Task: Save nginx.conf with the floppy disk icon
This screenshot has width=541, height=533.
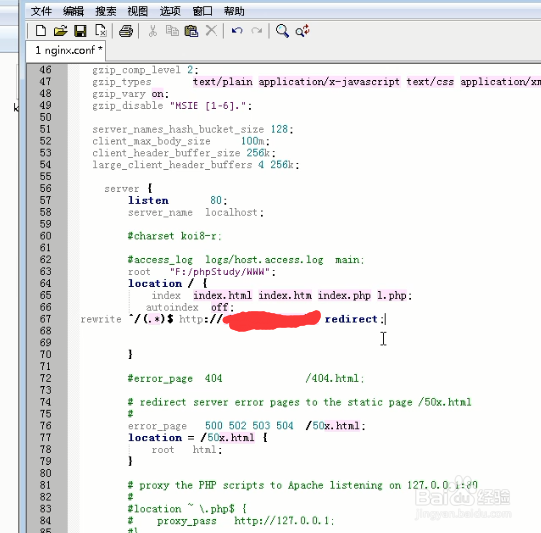Action: tap(80, 31)
